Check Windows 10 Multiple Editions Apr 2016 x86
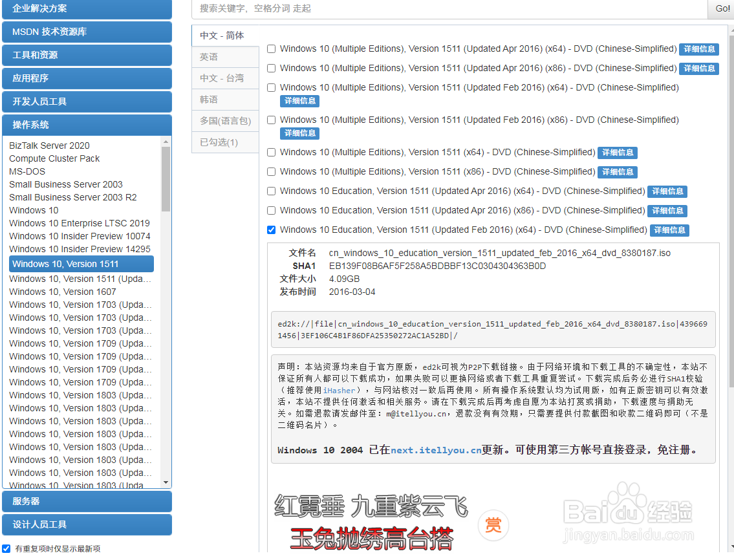The height and width of the screenshot is (560, 734). click(x=271, y=69)
